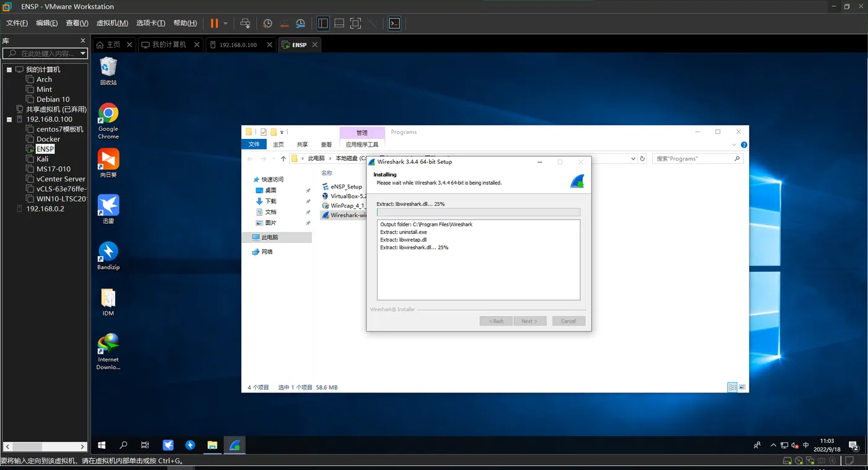Select the Arch virtual machine
Screen dimensions: 868x470
click(x=44, y=79)
